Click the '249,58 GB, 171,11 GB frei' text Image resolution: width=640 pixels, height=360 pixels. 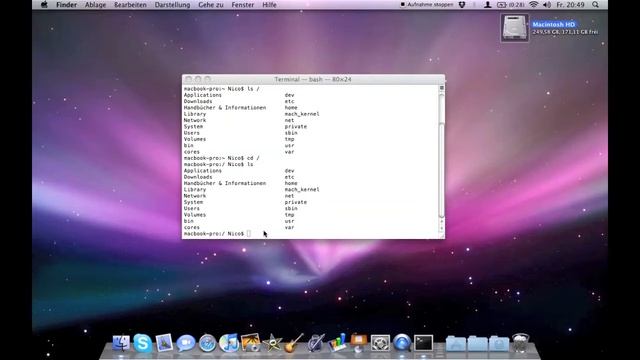click(x=565, y=32)
